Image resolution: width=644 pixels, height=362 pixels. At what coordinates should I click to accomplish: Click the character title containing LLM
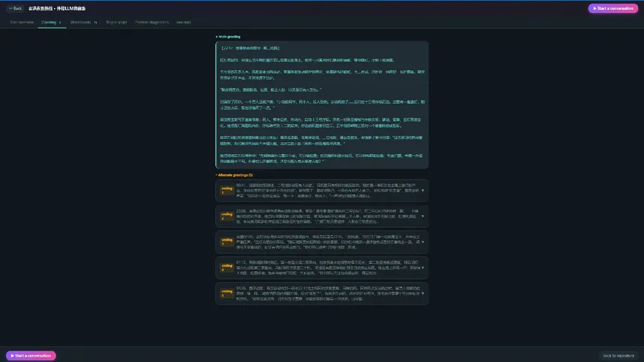57,8
